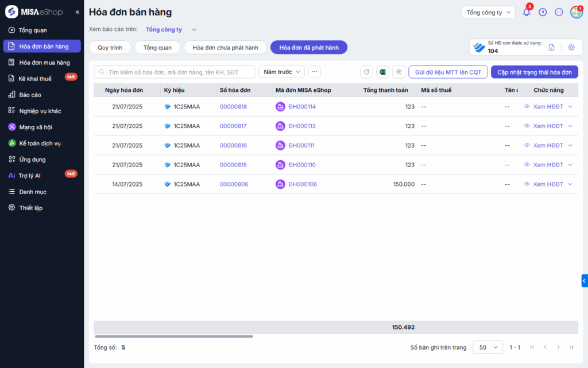View e-invoice for invoice 00000816
This screenshot has height=368, width=588.
[x=548, y=146]
